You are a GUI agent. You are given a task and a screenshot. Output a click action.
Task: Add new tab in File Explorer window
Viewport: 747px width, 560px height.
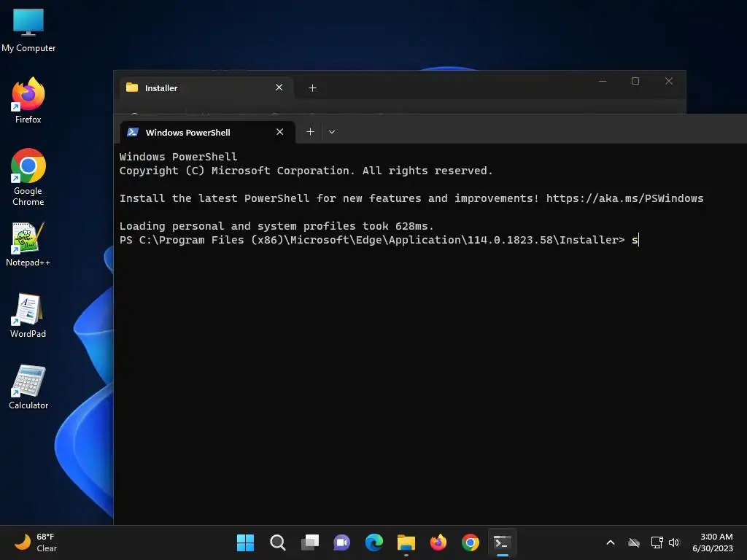coord(312,87)
